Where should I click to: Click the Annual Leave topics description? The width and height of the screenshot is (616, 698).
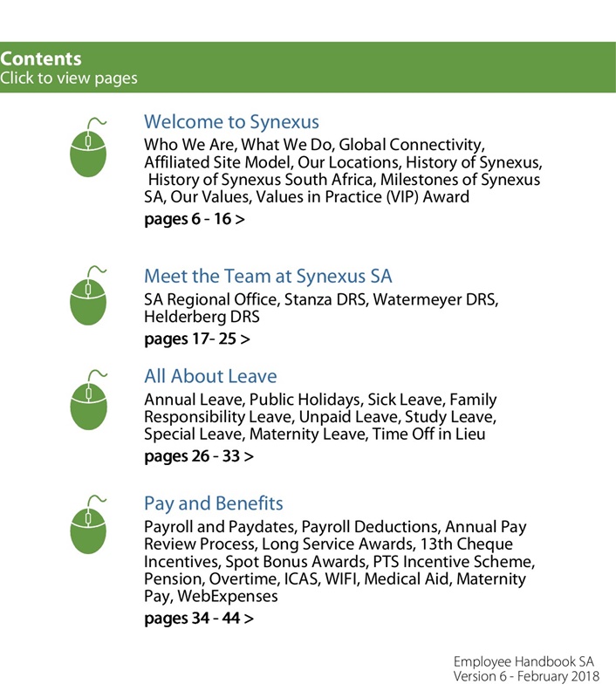coord(320,417)
